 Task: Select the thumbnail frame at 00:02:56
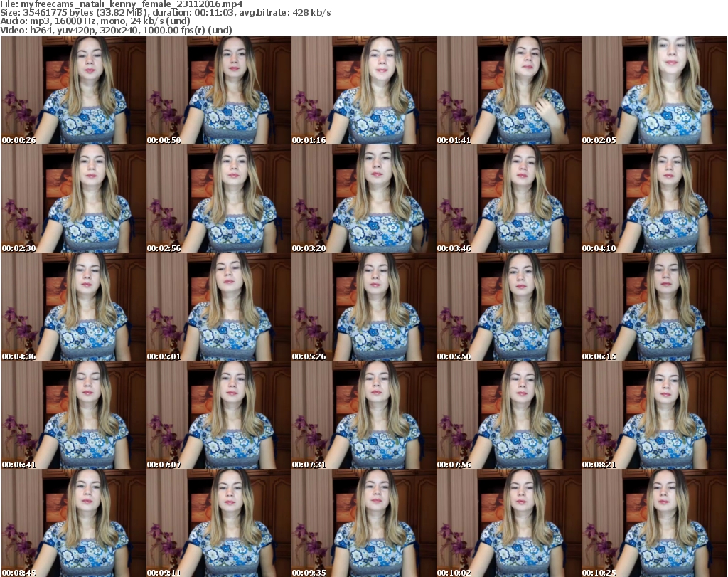(219, 198)
